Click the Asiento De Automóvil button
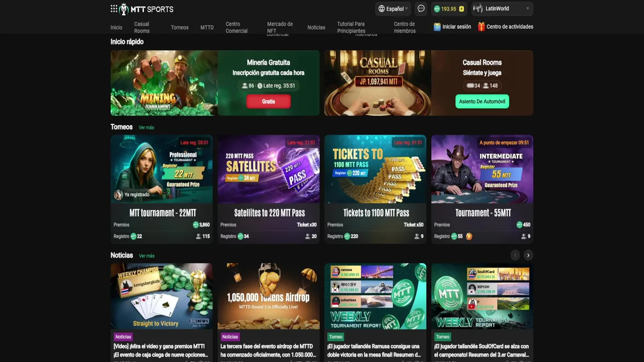 click(482, 102)
